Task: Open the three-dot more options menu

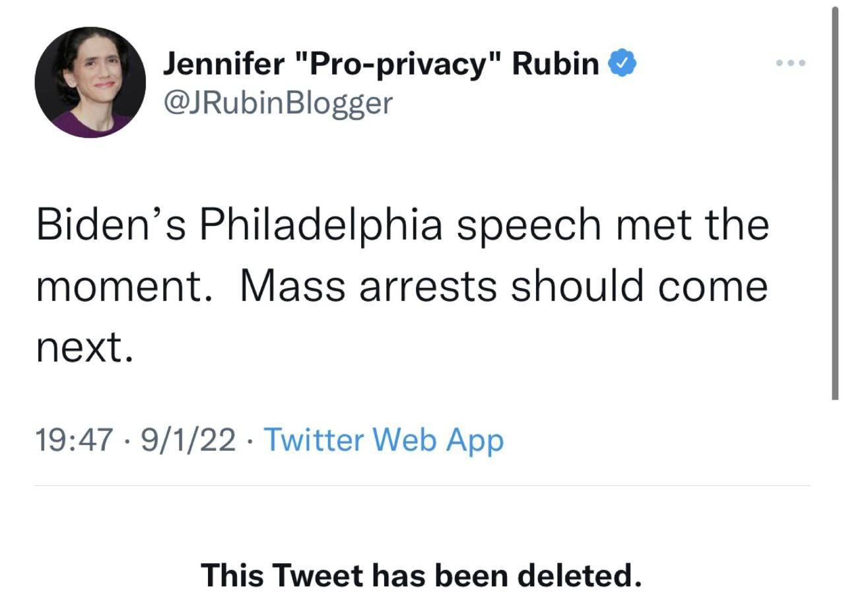Action: pos(791,63)
